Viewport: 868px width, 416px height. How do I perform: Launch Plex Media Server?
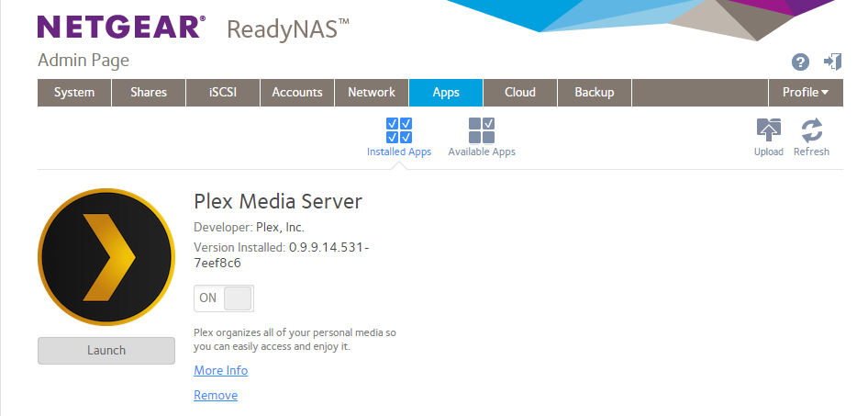[106, 351]
